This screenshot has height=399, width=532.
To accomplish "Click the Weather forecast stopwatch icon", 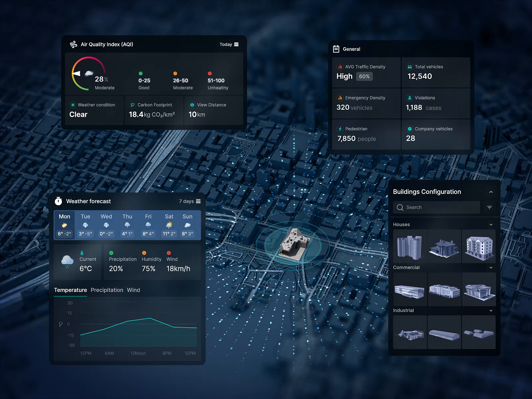I will 59,201.
